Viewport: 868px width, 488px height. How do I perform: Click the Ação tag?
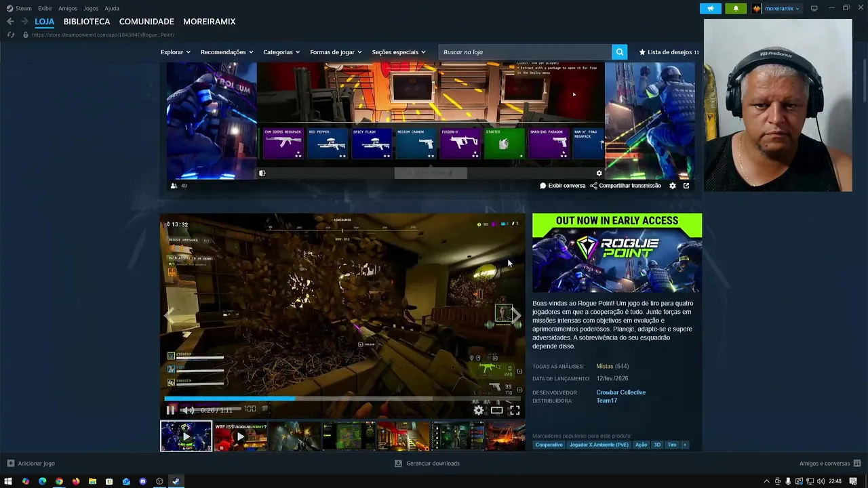coord(641,445)
